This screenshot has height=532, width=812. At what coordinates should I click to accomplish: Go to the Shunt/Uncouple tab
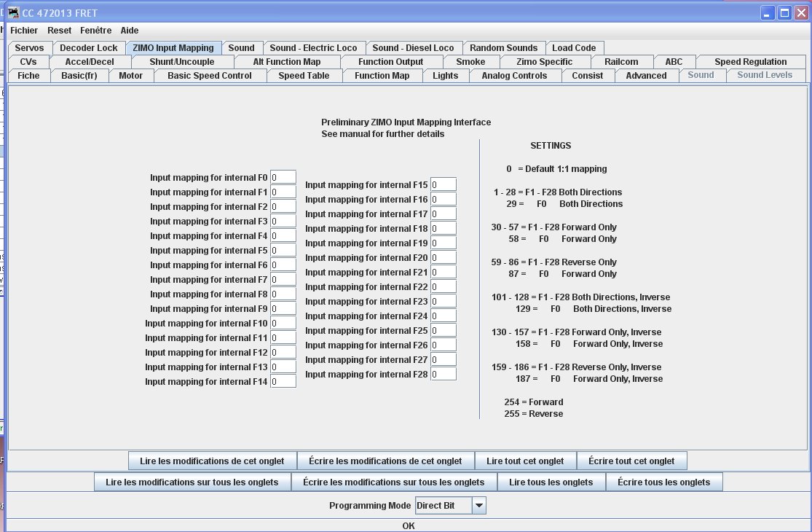pyautogui.click(x=182, y=62)
